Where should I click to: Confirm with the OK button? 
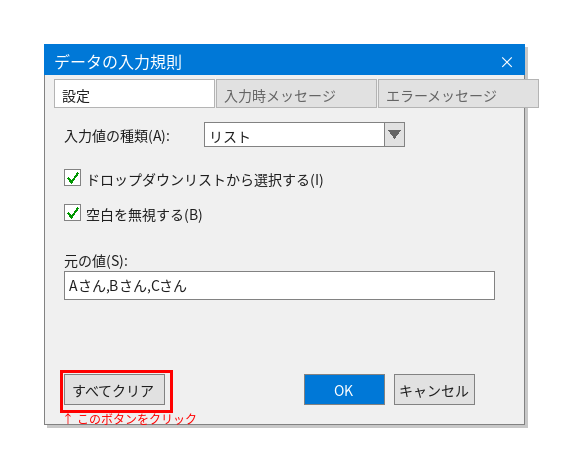click(x=344, y=390)
